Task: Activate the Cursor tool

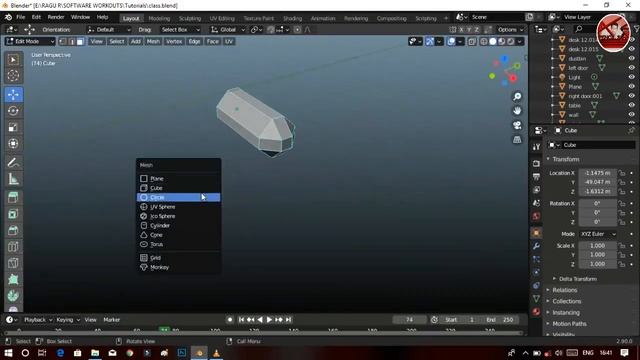Action: tap(13, 76)
